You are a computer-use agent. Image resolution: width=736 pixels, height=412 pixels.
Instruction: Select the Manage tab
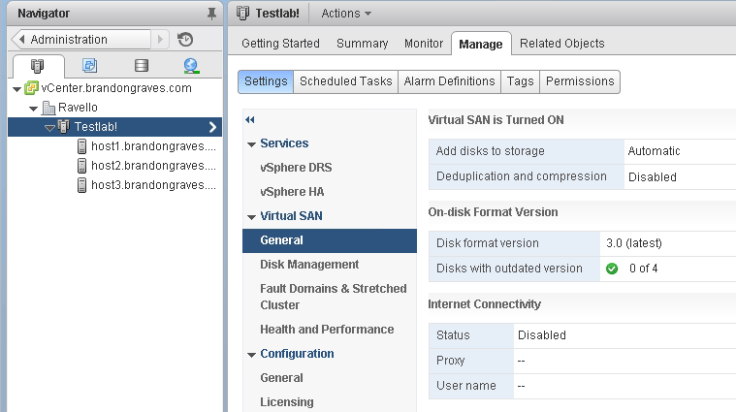tap(481, 44)
